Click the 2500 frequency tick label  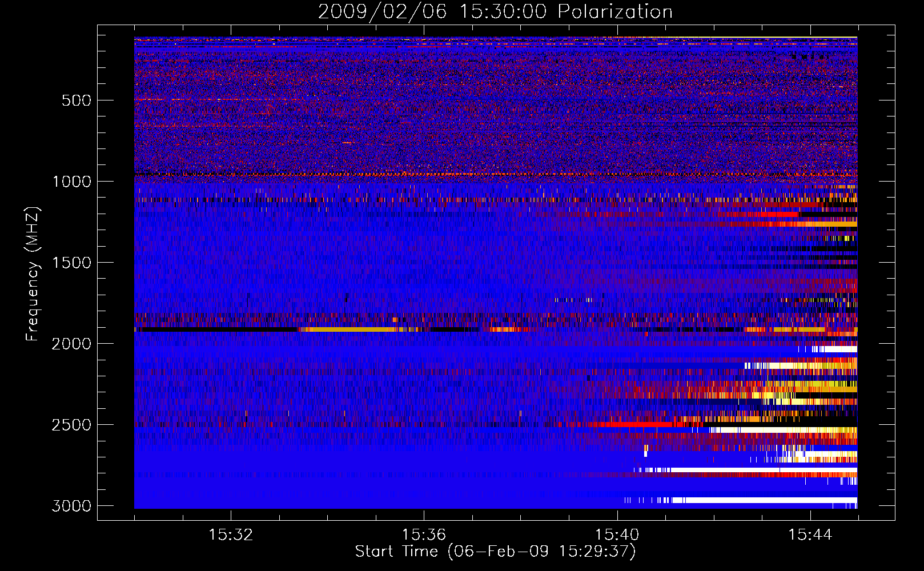pos(71,425)
